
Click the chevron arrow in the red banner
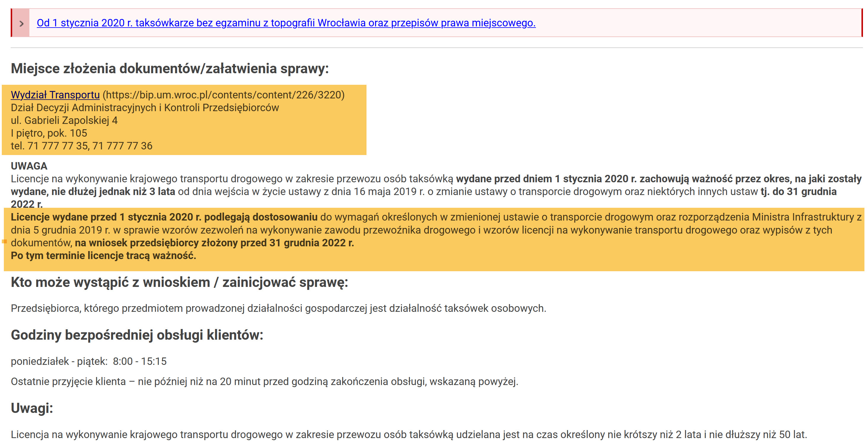point(22,23)
